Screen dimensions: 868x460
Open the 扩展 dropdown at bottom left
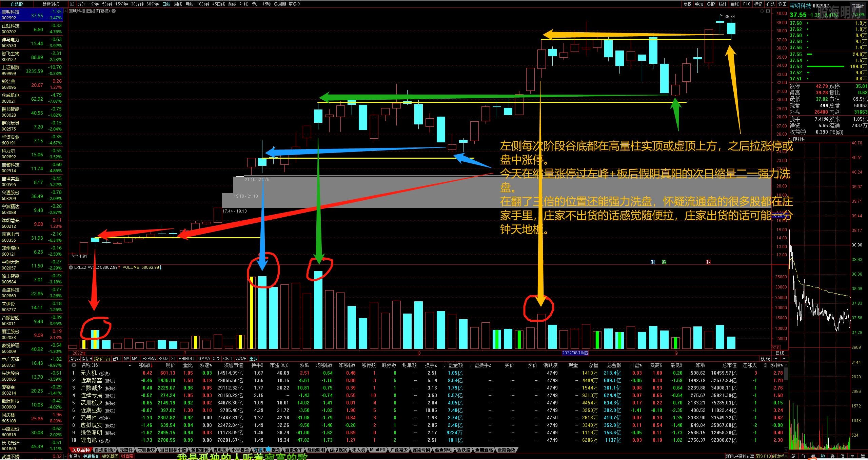point(75,456)
